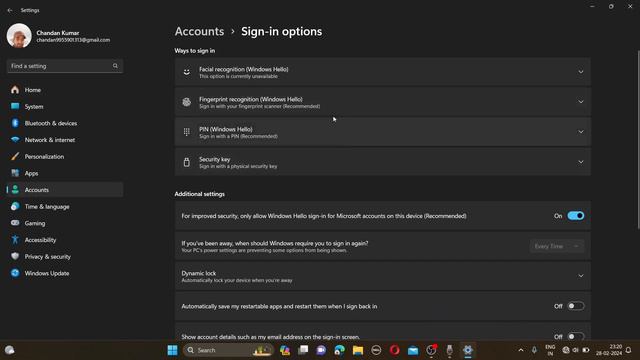This screenshot has width=640, height=360.
Task: Click the Additional settings heading
Action: 200,194
